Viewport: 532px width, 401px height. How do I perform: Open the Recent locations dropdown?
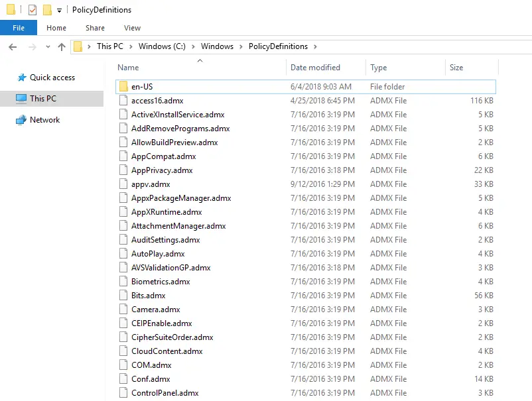point(48,47)
